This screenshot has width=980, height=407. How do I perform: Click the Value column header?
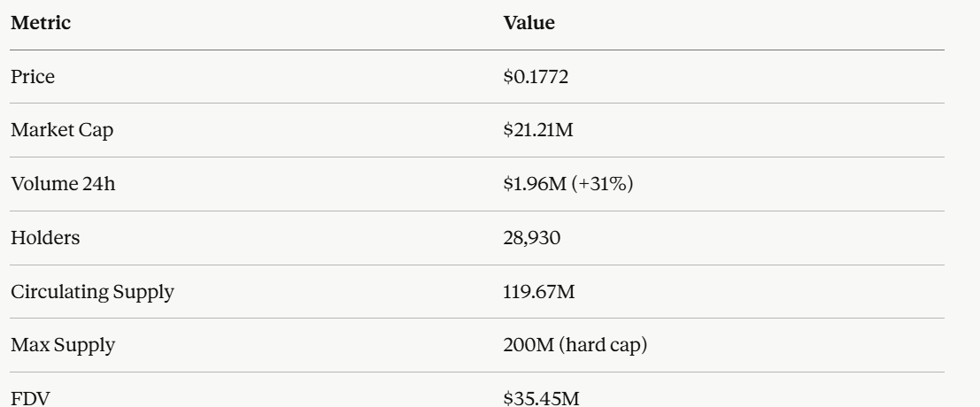[x=529, y=24]
